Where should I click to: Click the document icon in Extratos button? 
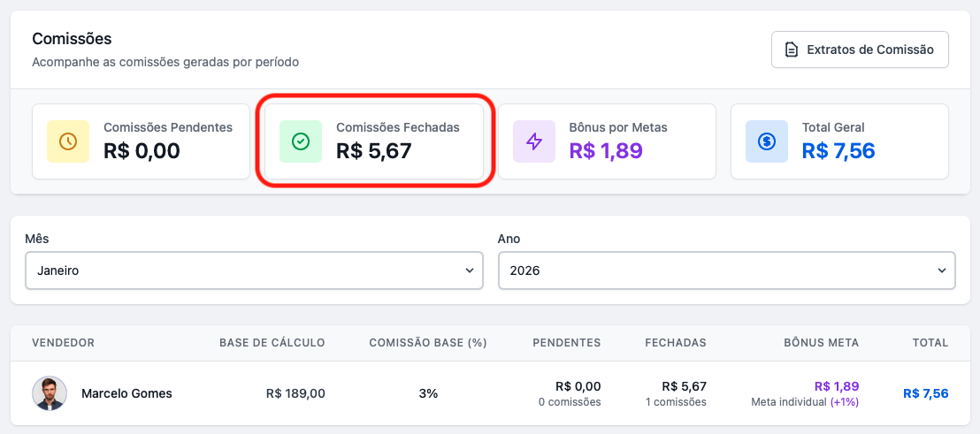[x=792, y=49]
